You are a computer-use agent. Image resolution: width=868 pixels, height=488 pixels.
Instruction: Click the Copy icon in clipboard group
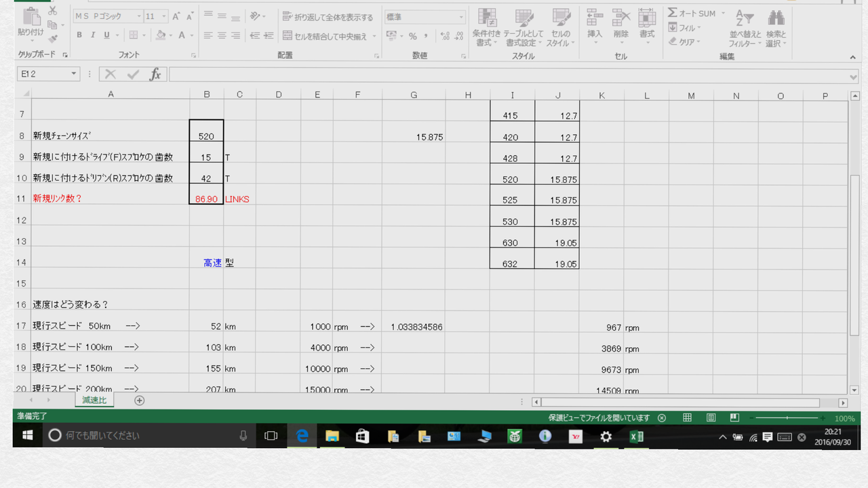point(53,25)
